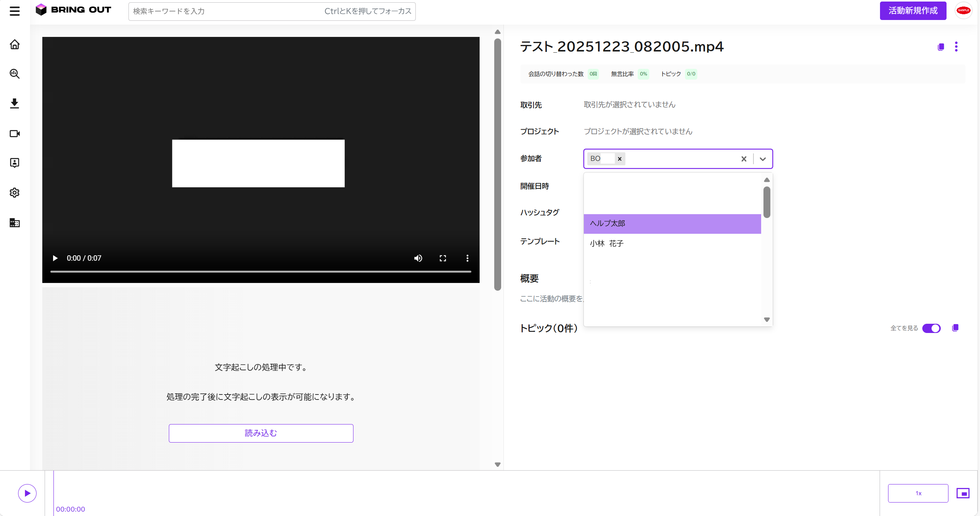Click the user avatar in the header

click(963, 10)
